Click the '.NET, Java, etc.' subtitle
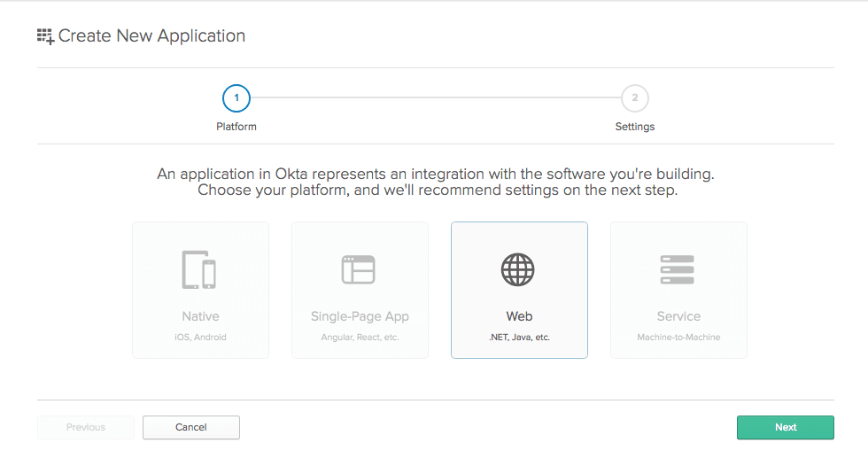Viewport: 868px width, 474px height. pos(519,338)
